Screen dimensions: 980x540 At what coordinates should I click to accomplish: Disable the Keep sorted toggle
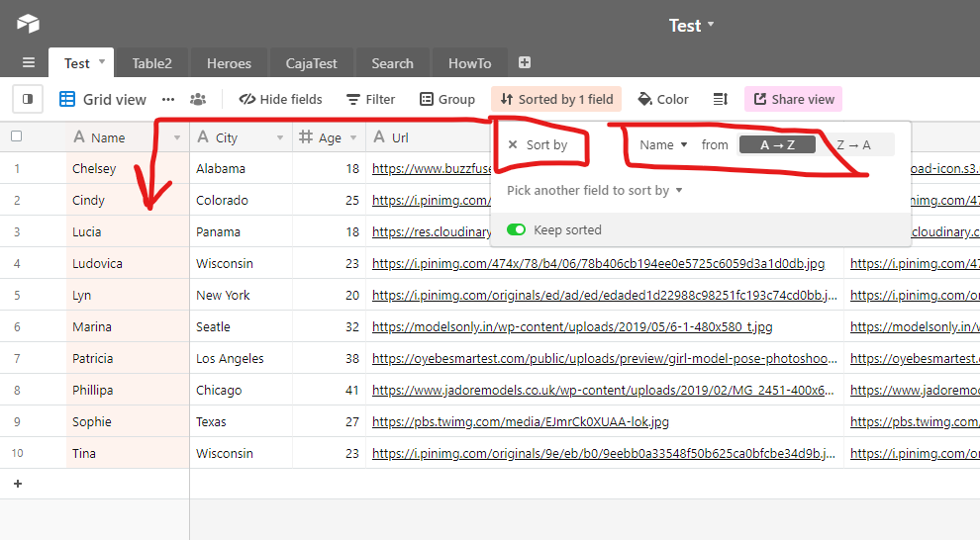[516, 230]
